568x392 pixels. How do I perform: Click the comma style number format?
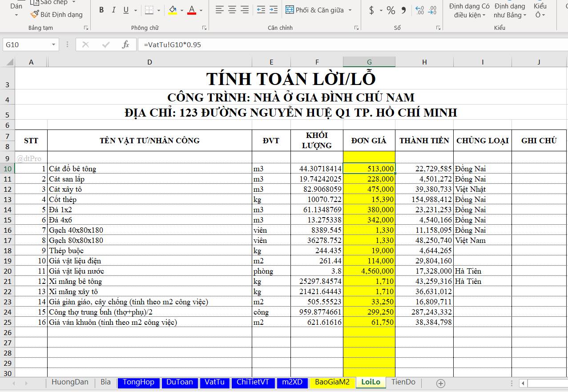pyautogui.click(x=403, y=10)
